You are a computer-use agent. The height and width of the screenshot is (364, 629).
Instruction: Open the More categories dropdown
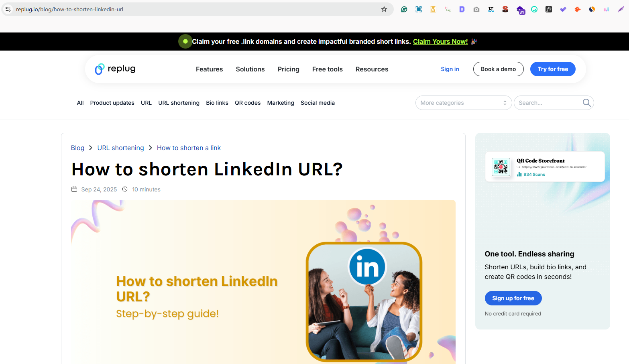tap(463, 102)
